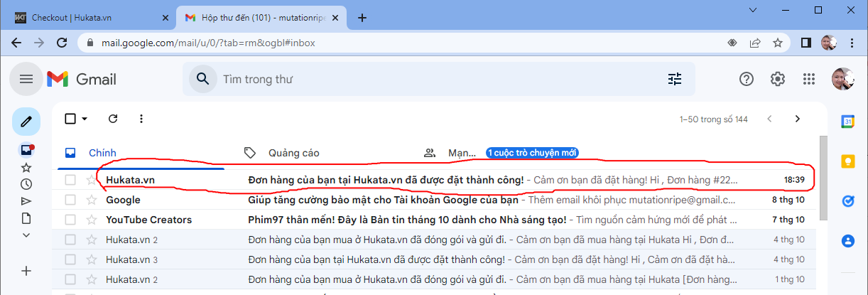Viewport: 868px width, 295px height.
Task: Switch to the Quảng cáo tab
Action: tap(321, 153)
